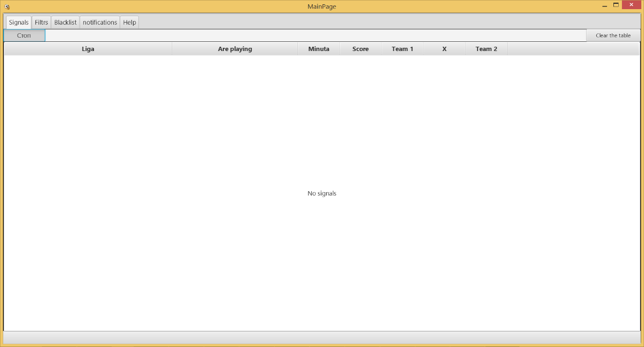Screen dimensions: 644x347
Task: Click the Clear the table button
Action: (613, 35)
